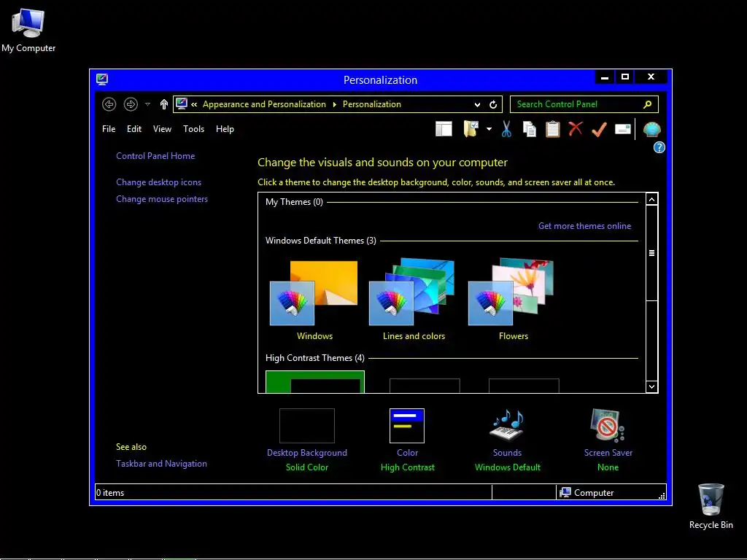747x560 pixels.
Task: Click the None label under Screen Saver
Action: [x=608, y=467]
